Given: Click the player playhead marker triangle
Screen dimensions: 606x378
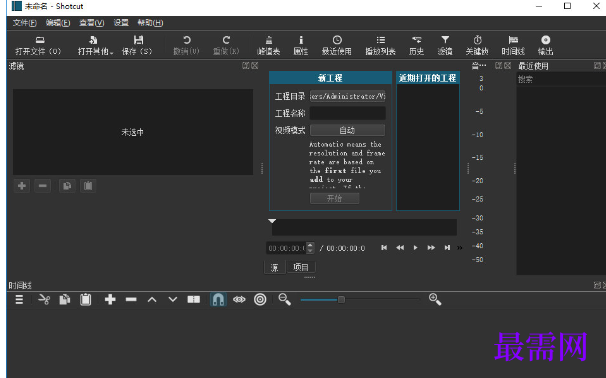Looking at the screenshot, I should pos(272,221).
